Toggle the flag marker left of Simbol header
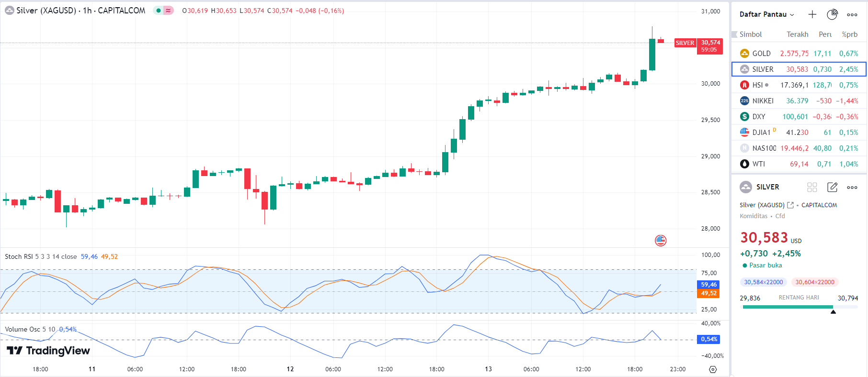The image size is (868, 377). click(734, 34)
